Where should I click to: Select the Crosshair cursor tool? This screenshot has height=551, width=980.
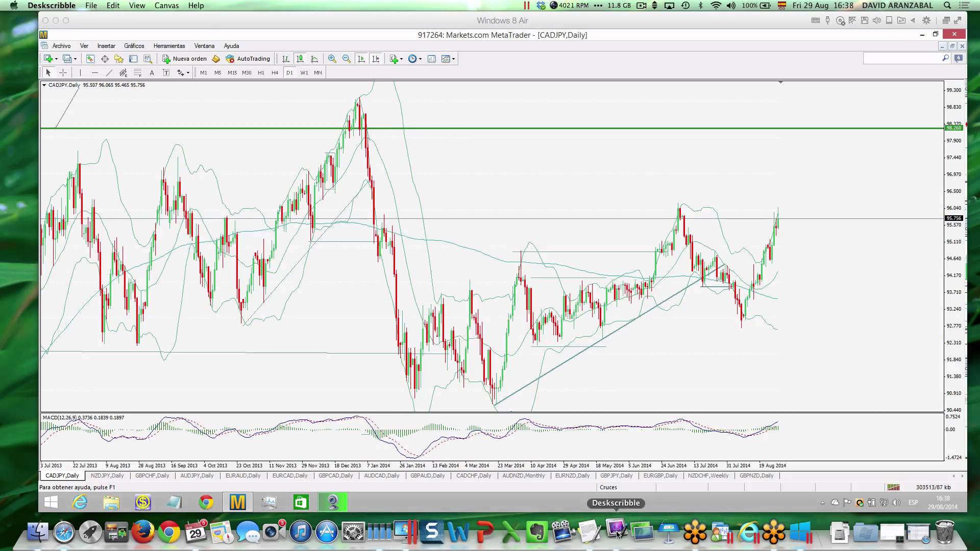pos(63,72)
